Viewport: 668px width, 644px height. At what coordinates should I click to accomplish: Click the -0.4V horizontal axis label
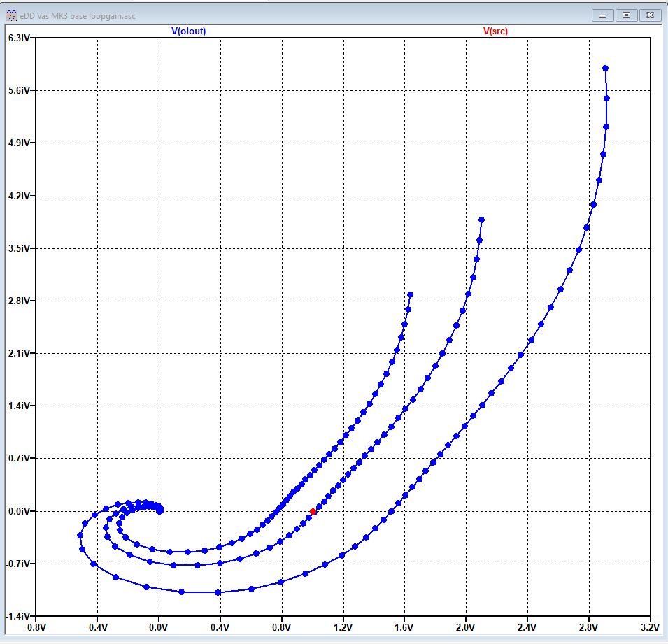tap(97, 627)
